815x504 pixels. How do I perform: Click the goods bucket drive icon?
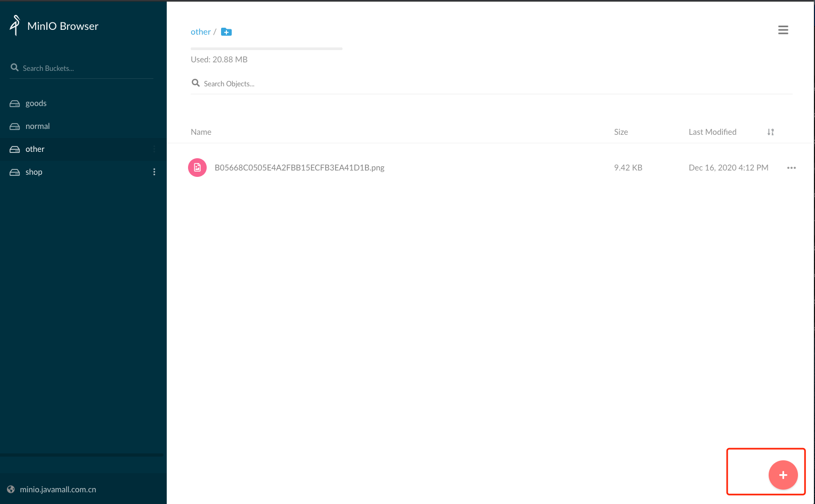point(15,103)
